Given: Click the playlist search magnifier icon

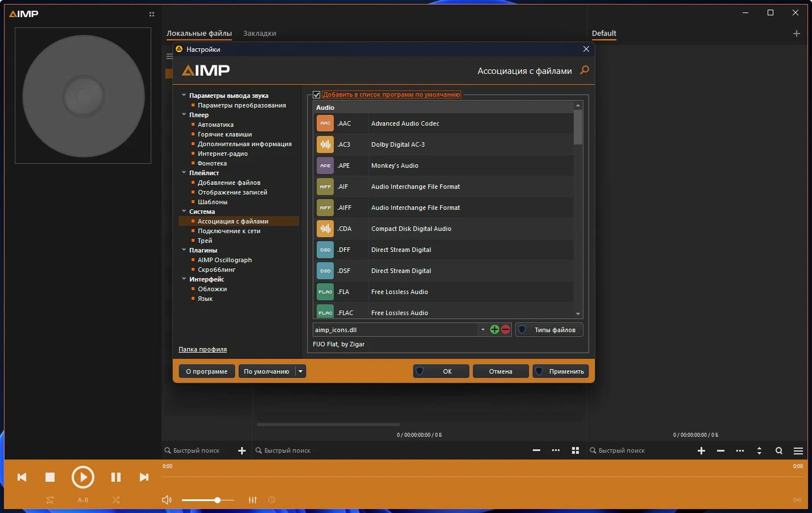Looking at the screenshot, I should (779, 450).
